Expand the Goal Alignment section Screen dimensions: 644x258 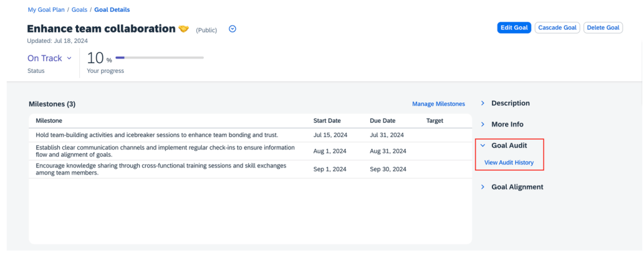[x=516, y=187]
